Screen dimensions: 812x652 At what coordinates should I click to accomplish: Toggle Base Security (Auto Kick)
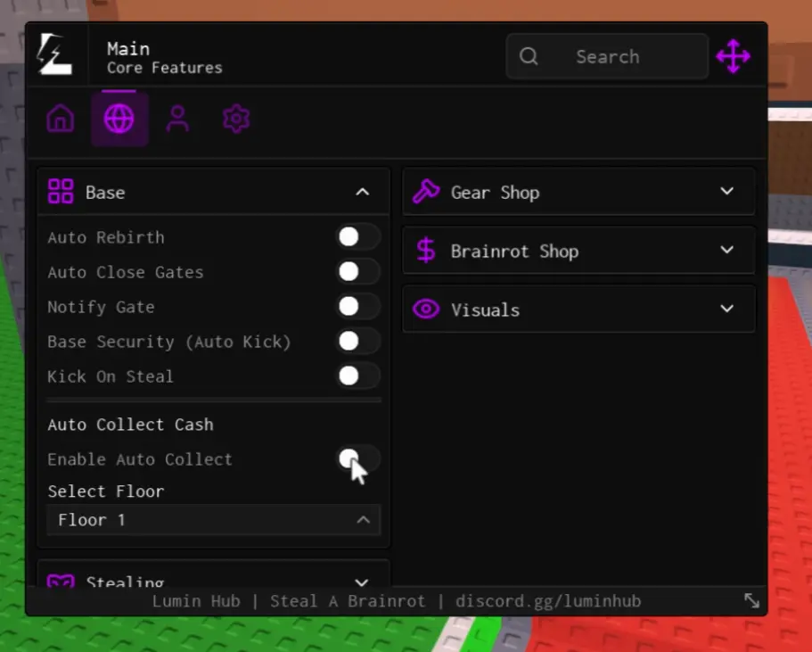tap(357, 342)
